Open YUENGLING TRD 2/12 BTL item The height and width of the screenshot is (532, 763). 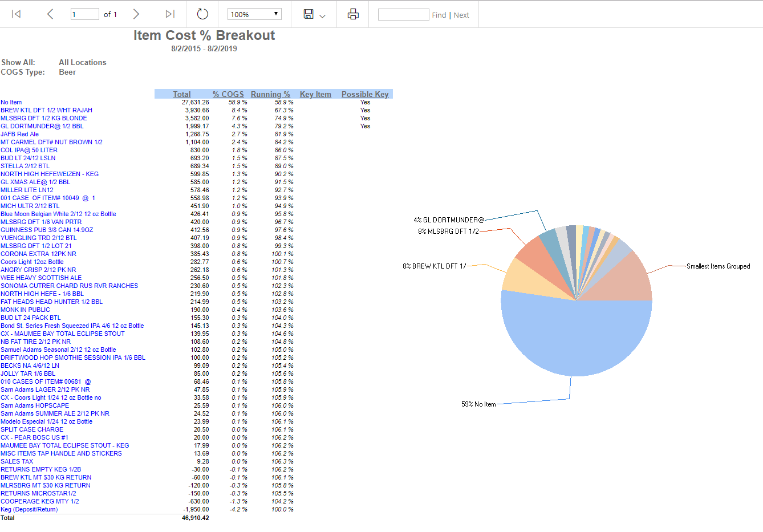point(39,238)
